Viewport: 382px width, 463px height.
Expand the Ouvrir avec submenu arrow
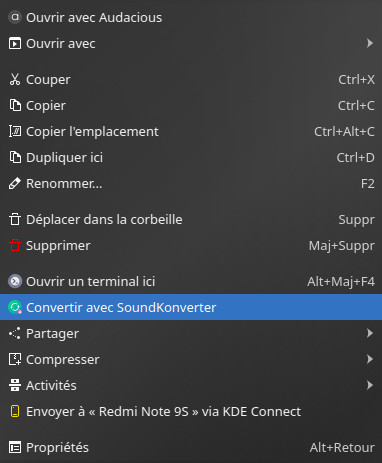click(369, 43)
